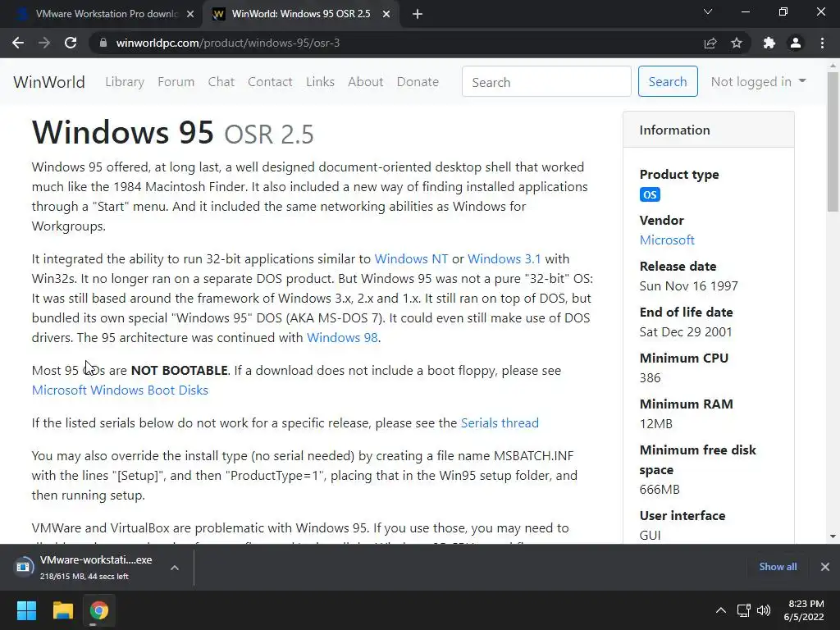The image size is (840, 630).
Task: Click the NOT BOOTABLE bold text
Action: point(180,370)
